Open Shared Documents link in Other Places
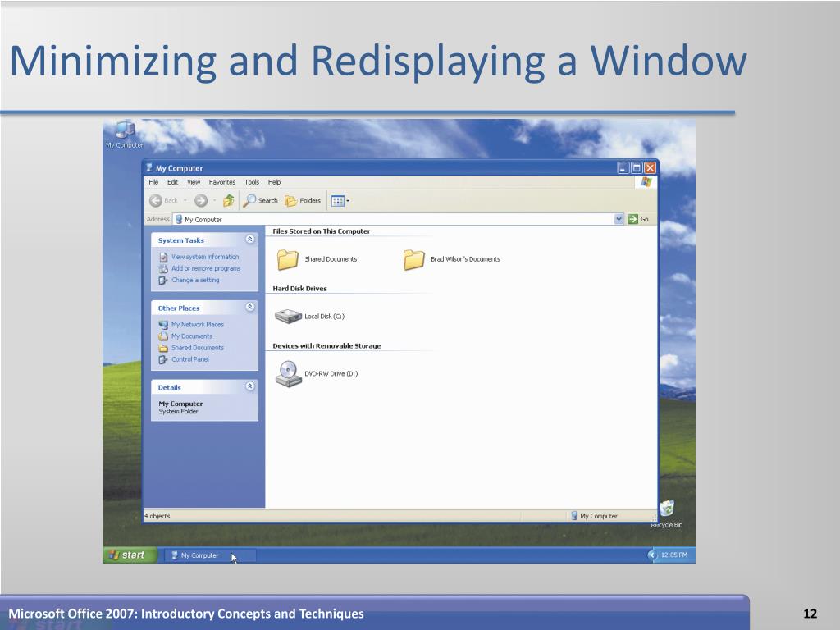Image resolution: width=840 pixels, height=630 pixels. pos(198,348)
